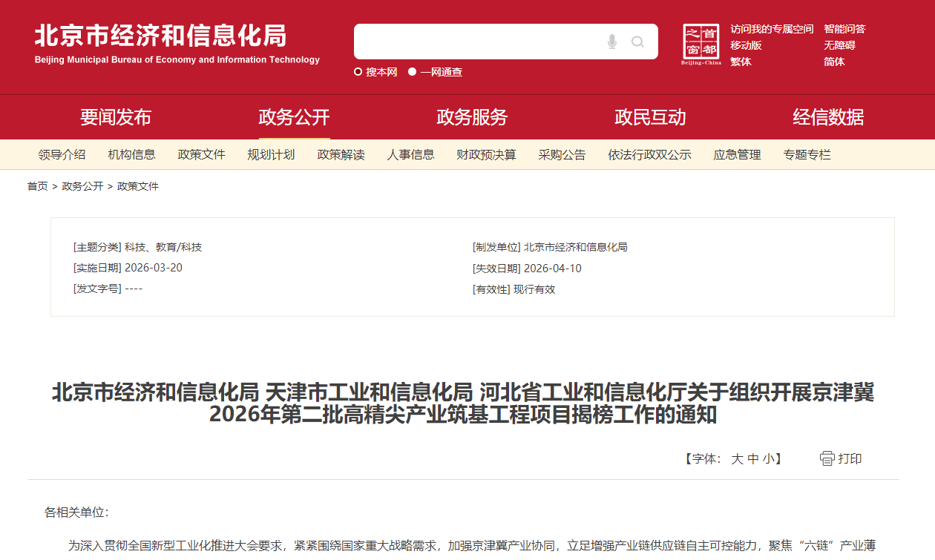Open 访问我的专属空间 link

point(771,29)
